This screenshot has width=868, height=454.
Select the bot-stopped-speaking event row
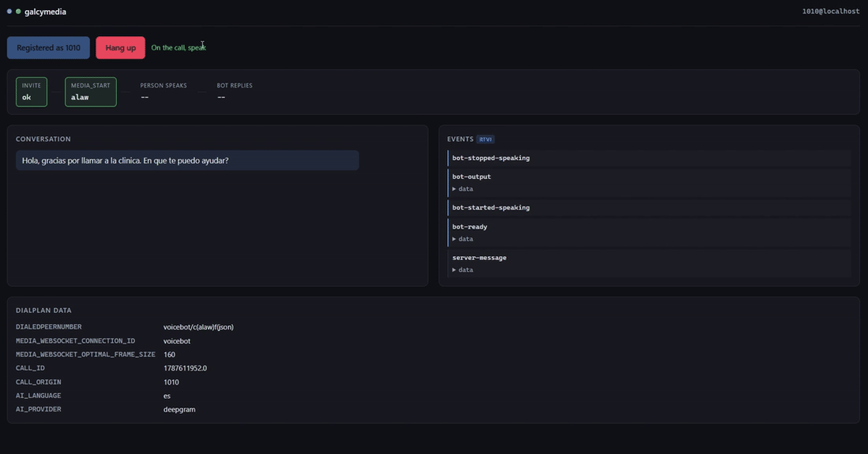[650, 158]
